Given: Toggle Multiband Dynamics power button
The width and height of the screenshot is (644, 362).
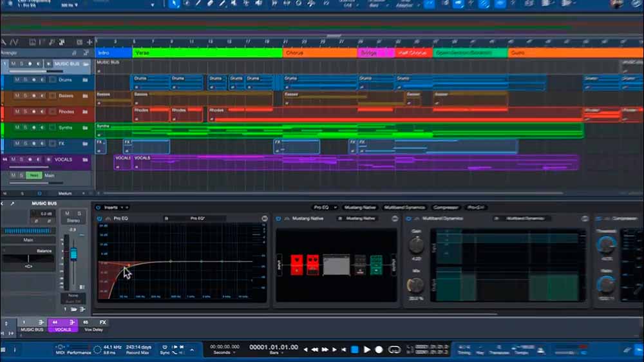Looking at the screenshot, I should (408, 218).
